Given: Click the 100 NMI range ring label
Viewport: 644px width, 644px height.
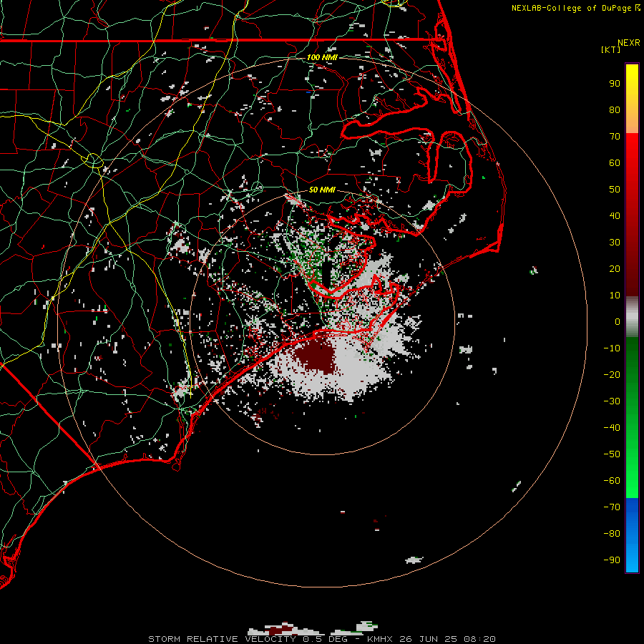Looking at the screenshot, I should 322,57.
